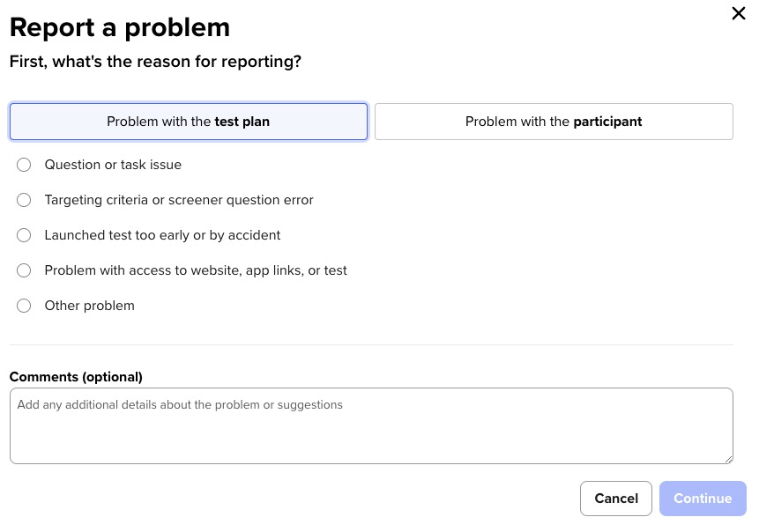Switch to Problem with the test plan tab
Screen dimensions: 759x532
tap(188, 122)
